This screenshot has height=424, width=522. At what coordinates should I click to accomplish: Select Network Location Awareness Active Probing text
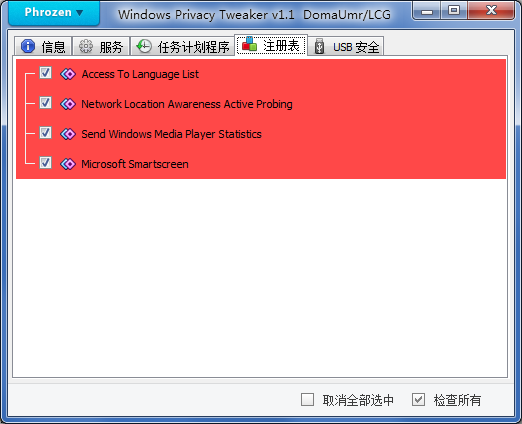coord(187,104)
